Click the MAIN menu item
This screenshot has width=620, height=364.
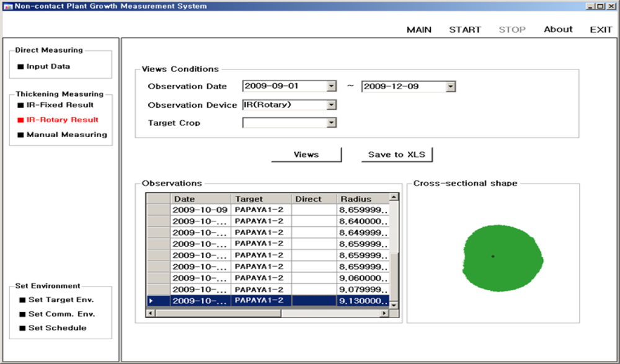tap(419, 30)
